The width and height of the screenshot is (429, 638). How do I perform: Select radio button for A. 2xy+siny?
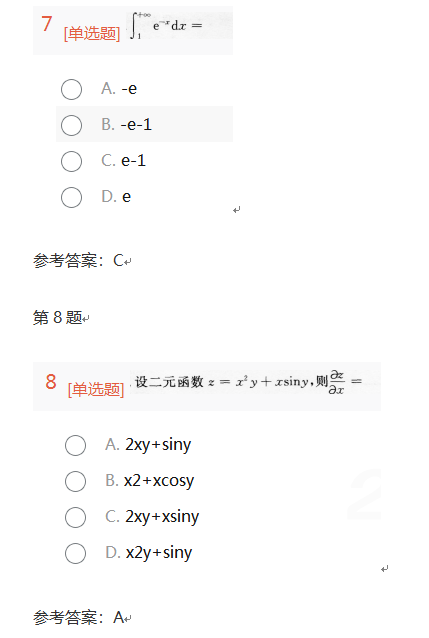75,445
